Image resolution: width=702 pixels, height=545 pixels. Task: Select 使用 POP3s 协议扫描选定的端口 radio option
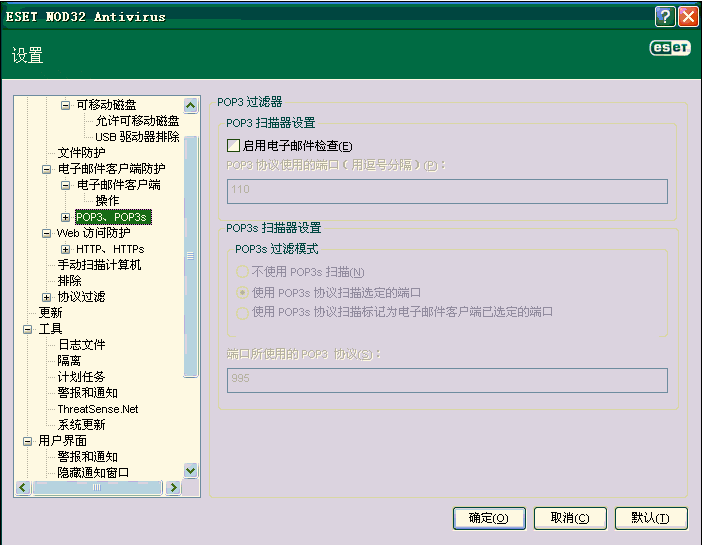point(241,292)
